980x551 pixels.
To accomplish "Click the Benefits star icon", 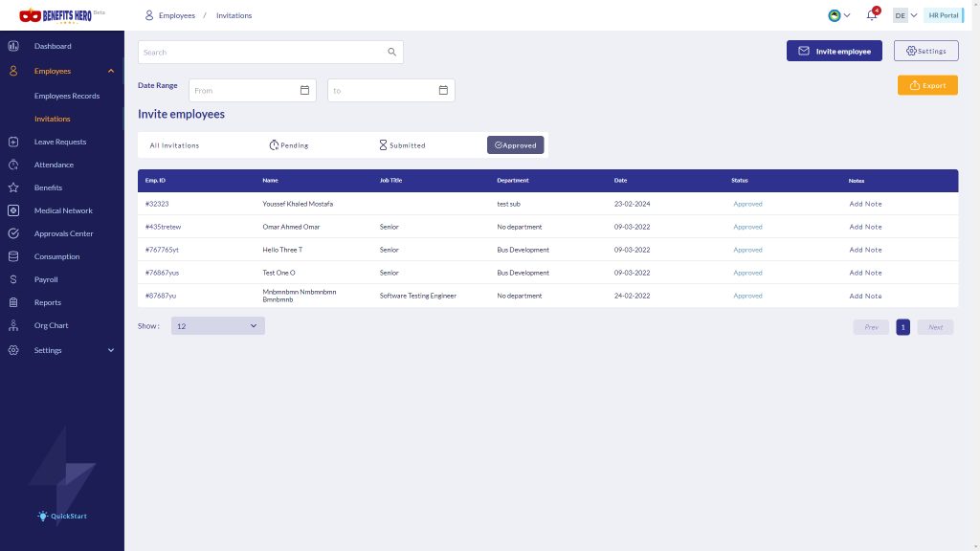I will 13,187.
